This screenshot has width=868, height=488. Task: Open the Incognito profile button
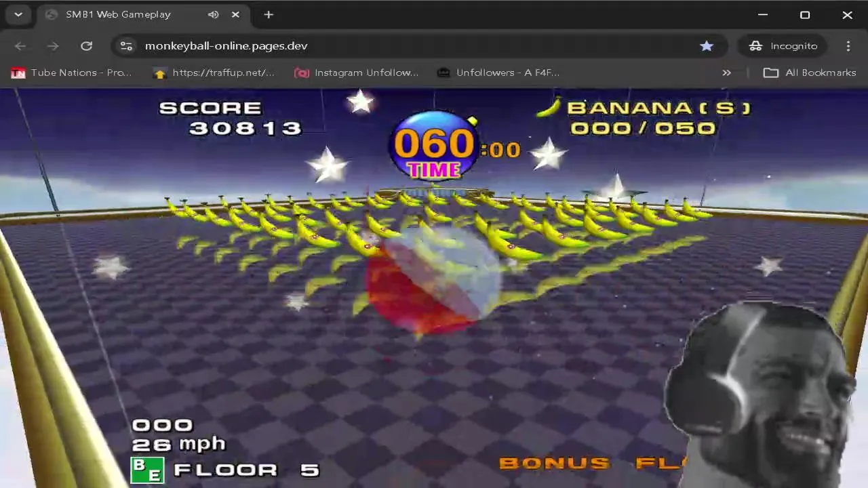click(x=783, y=45)
